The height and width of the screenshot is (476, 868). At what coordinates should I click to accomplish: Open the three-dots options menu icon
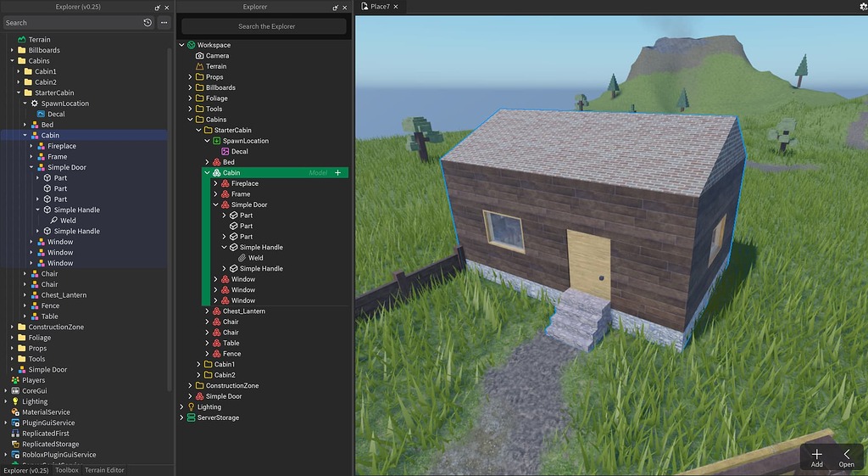164,23
